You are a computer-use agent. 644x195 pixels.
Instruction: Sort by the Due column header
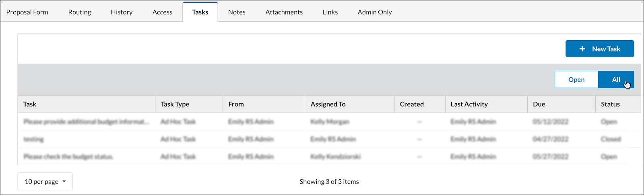pyautogui.click(x=539, y=104)
